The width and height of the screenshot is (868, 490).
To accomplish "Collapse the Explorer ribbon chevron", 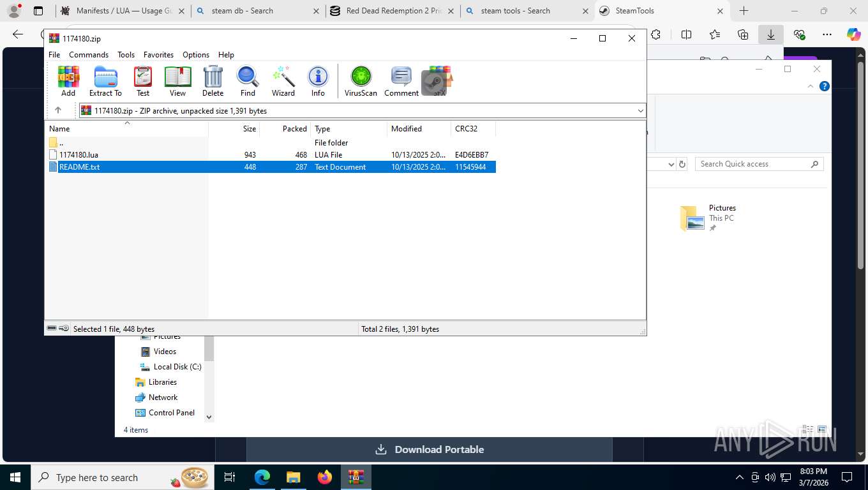I will point(811,86).
